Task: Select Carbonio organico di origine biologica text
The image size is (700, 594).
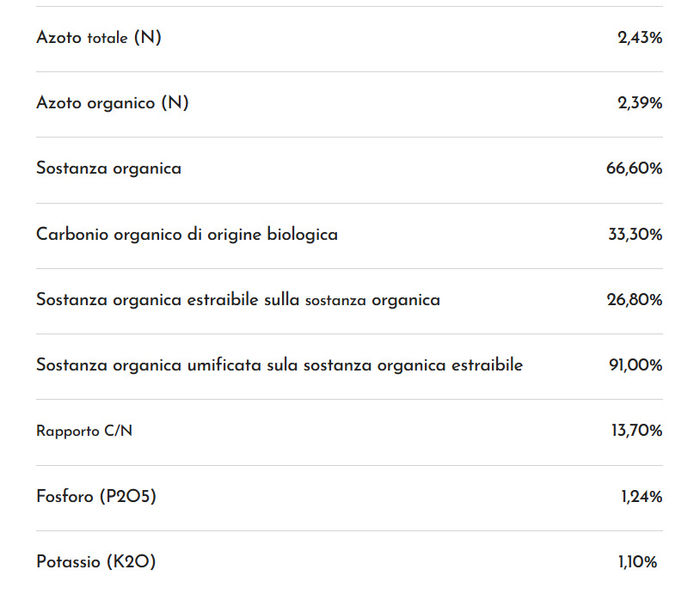Action: (x=187, y=235)
